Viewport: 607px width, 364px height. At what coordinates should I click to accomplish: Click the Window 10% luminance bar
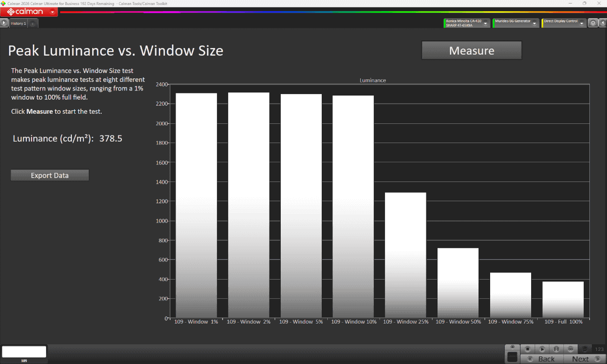point(353,207)
